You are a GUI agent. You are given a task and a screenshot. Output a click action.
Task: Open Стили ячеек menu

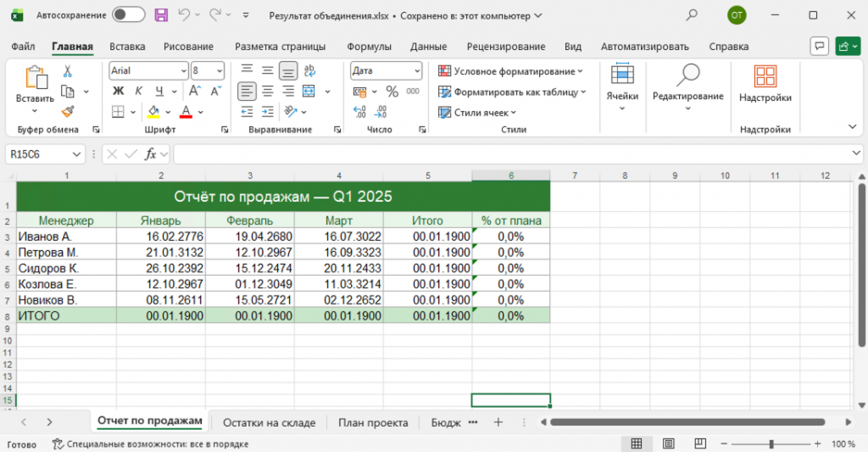click(476, 113)
